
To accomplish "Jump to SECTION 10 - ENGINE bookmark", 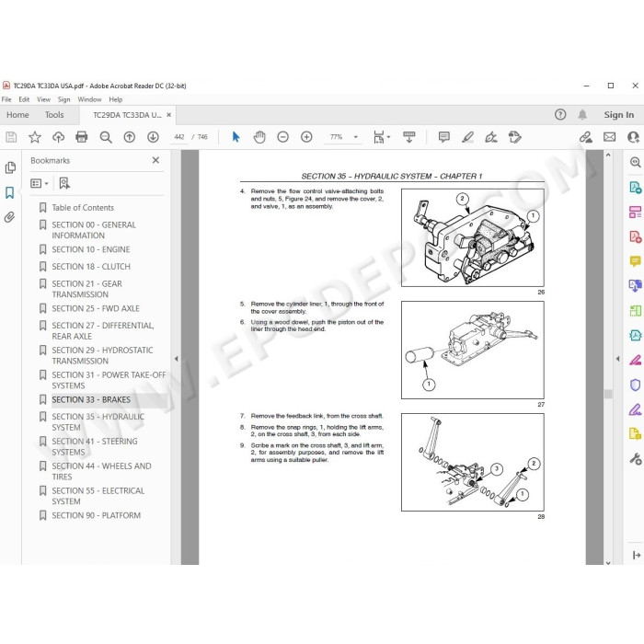I will tap(90, 249).
